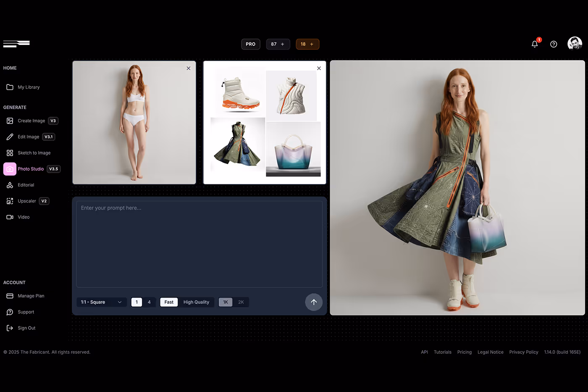This screenshot has width=588, height=392.
Task: Select 2K output resolution
Action: (x=241, y=302)
